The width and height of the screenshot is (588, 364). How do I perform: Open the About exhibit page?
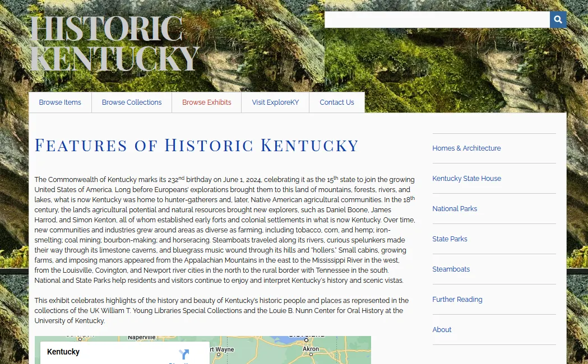pyautogui.click(x=442, y=329)
